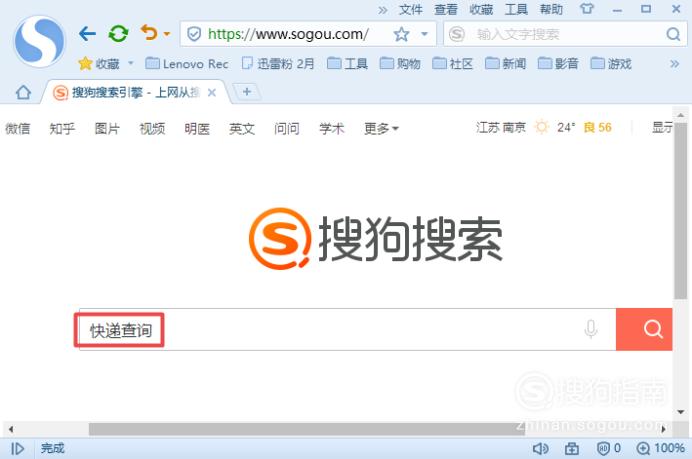Click the Sogou browser logo avatar

(40, 41)
